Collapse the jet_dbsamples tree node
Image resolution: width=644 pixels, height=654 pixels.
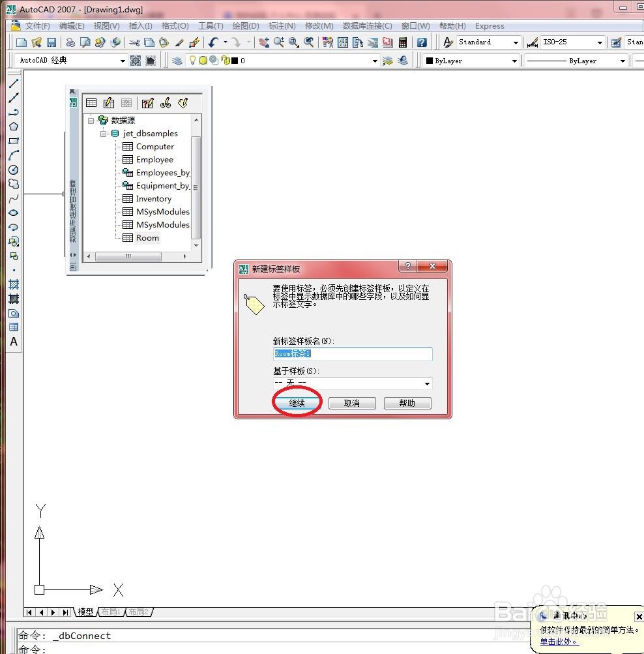click(103, 134)
